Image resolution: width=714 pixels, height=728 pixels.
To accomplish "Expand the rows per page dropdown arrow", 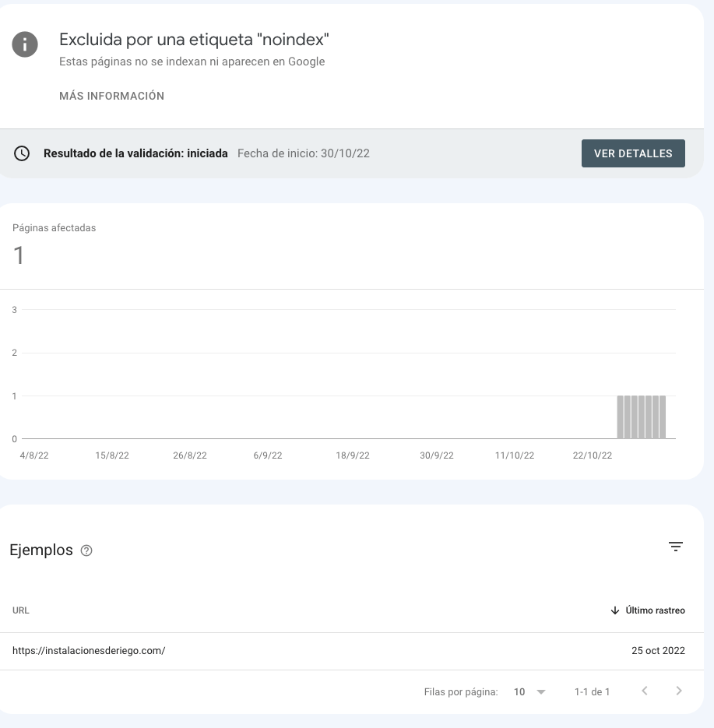I will 541,691.
